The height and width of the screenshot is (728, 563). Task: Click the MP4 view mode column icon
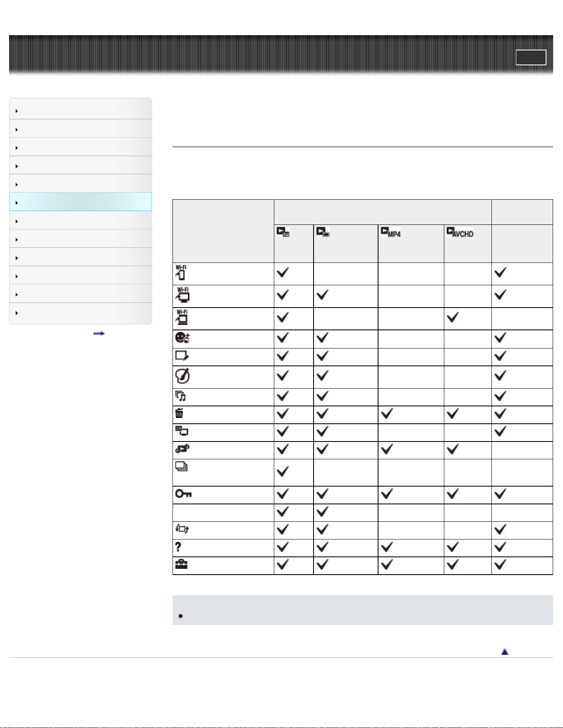(x=391, y=232)
